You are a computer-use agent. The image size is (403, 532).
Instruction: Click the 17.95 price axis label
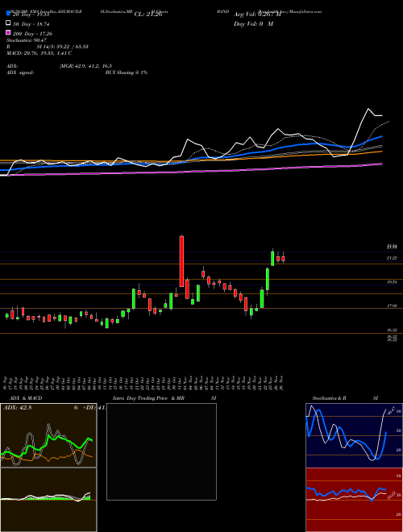point(392,305)
